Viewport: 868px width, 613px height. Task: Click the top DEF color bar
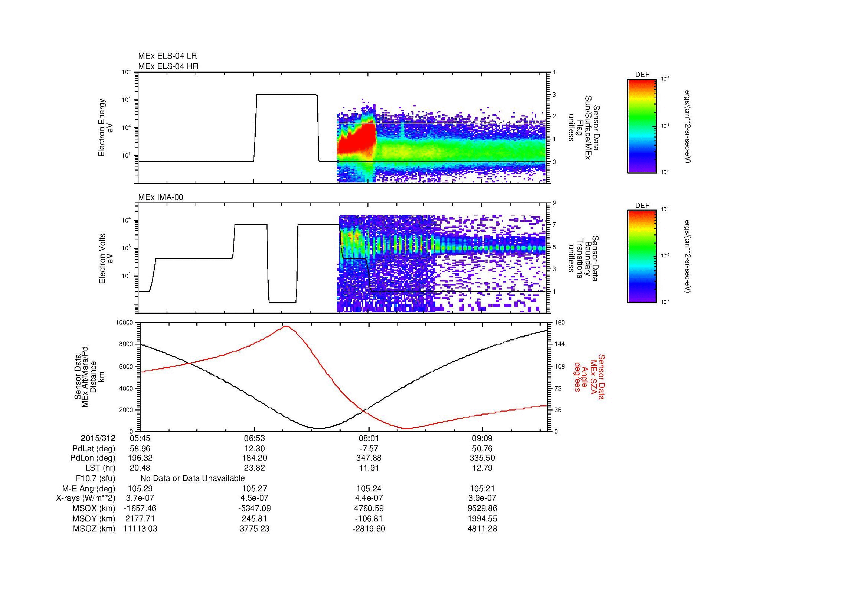pos(642,126)
